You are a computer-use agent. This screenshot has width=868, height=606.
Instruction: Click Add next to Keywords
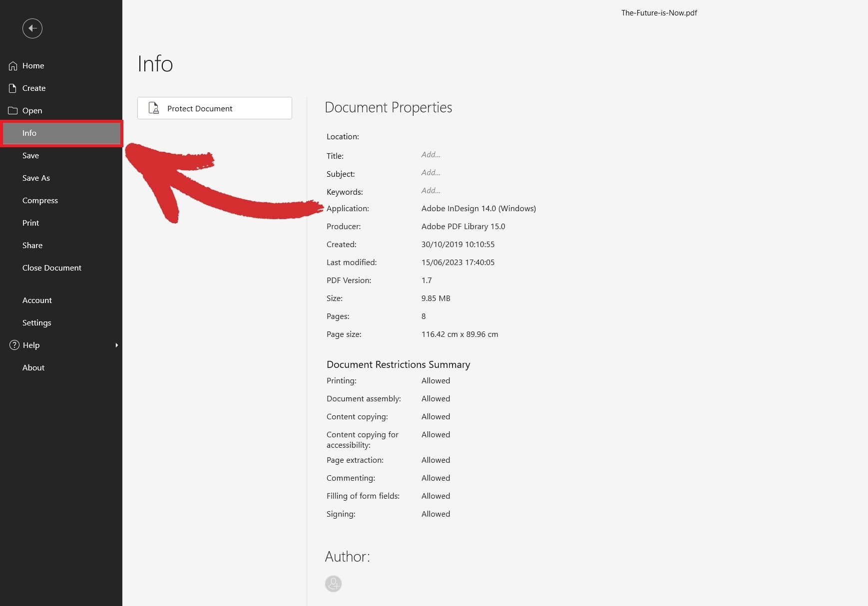pos(431,191)
